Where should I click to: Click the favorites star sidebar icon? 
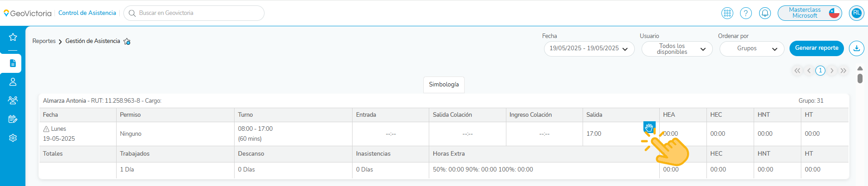(13, 37)
